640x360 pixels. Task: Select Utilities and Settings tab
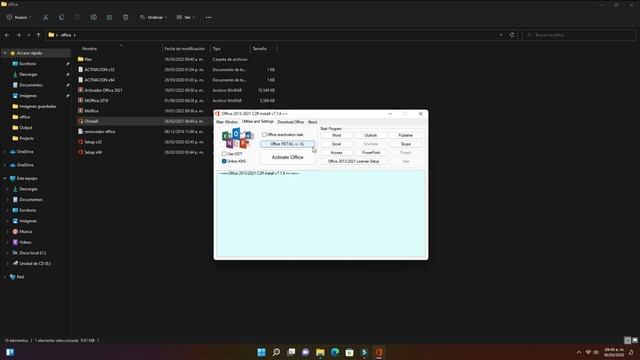tap(258, 122)
